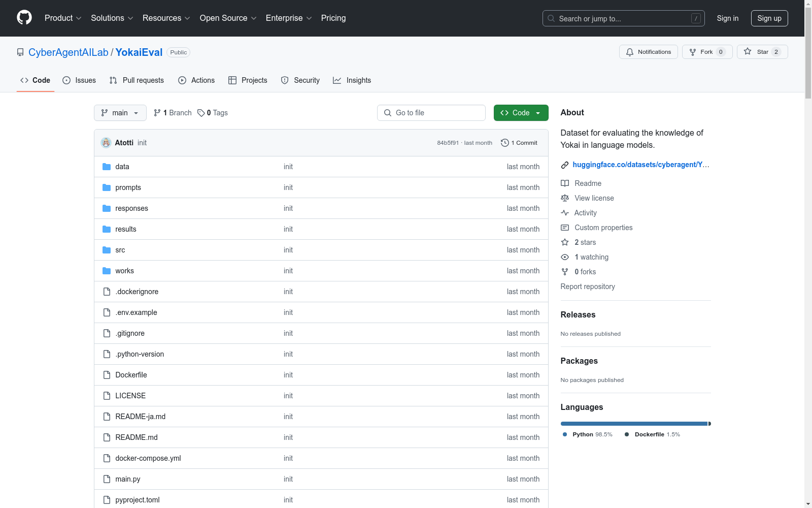Click Report repository link
Viewport: 812px width, 508px height.
(x=588, y=287)
